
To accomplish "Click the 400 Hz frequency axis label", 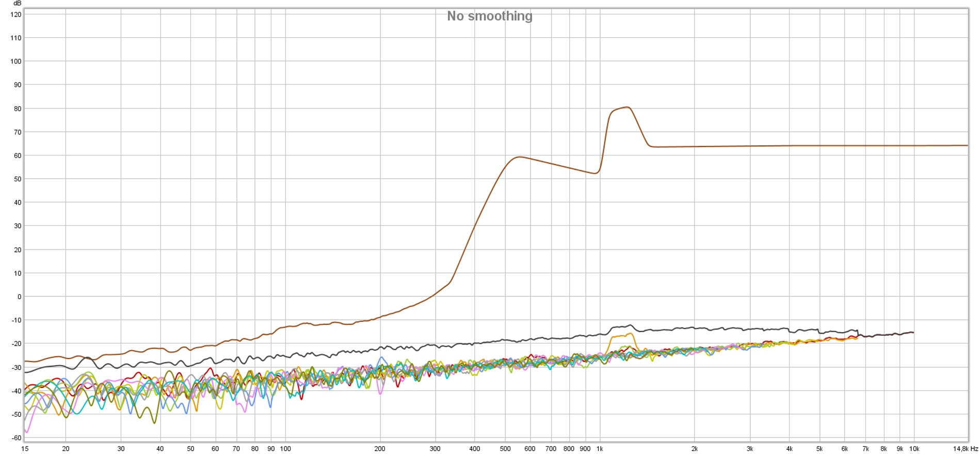I will coord(474,449).
